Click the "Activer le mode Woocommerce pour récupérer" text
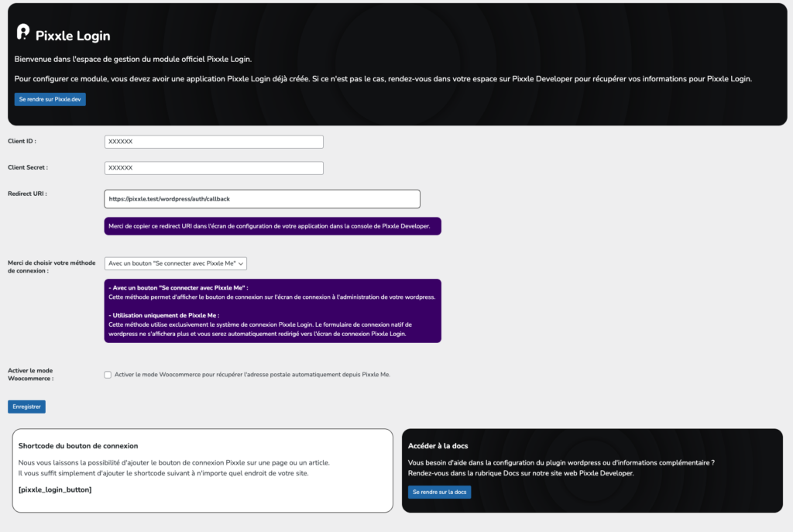The height and width of the screenshot is (532, 793). click(252, 375)
